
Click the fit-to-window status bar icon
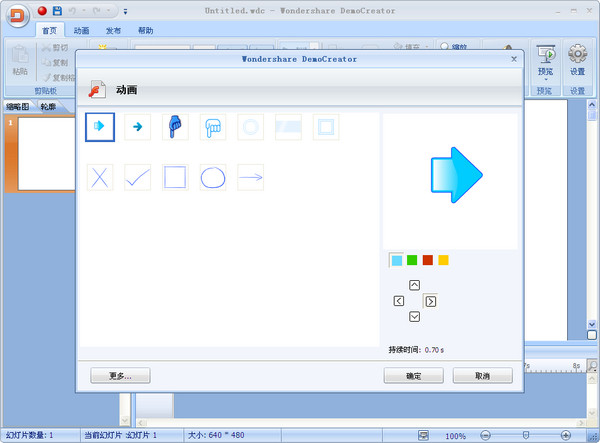pos(423,435)
